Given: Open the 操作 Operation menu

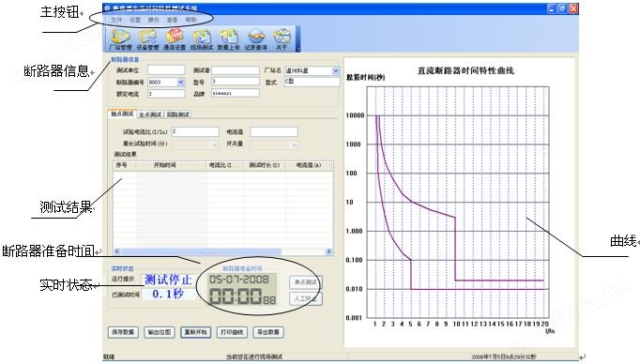Looking at the screenshot, I should click(x=154, y=20).
